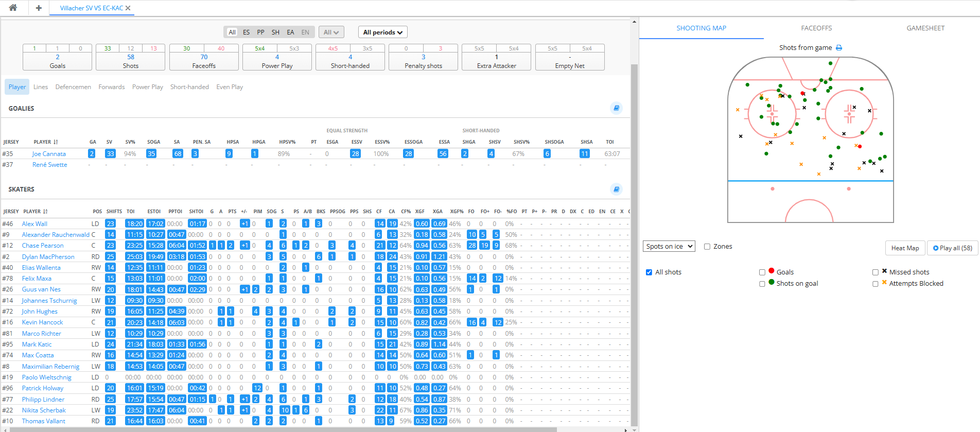The width and height of the screenshot is (980, 432).
Task: Enable the Zones checkbox
Action: 707,247
